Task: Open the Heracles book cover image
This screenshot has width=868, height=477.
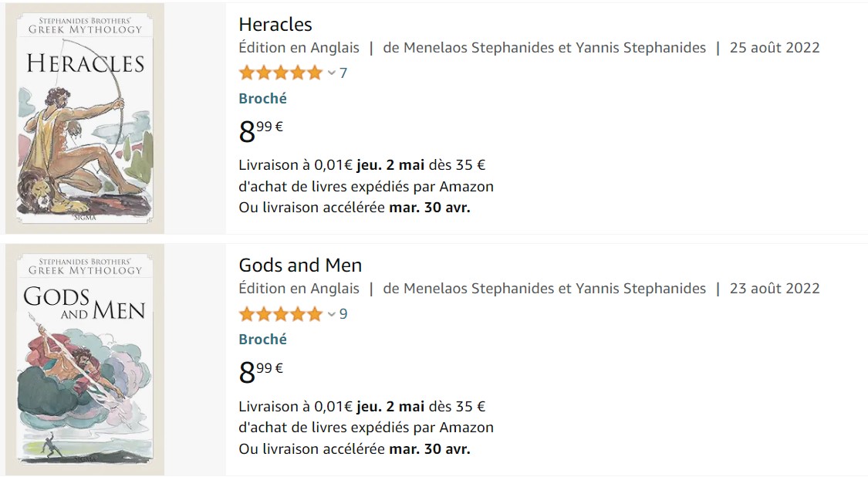Action: 85,118
